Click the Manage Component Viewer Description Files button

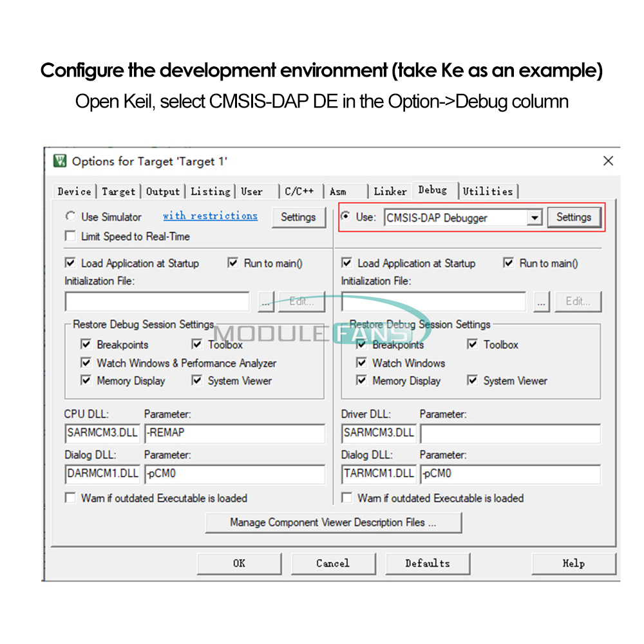(333, 522)
